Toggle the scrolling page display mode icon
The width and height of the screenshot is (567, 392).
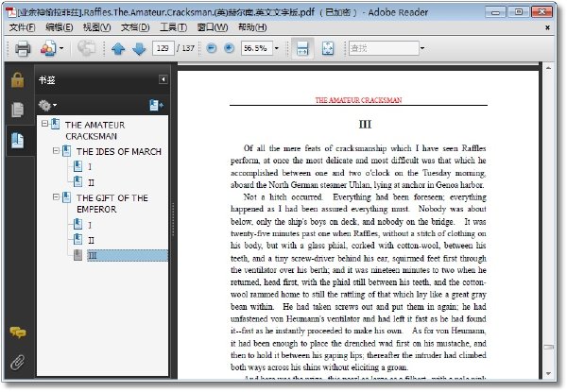tap(302, 48)
